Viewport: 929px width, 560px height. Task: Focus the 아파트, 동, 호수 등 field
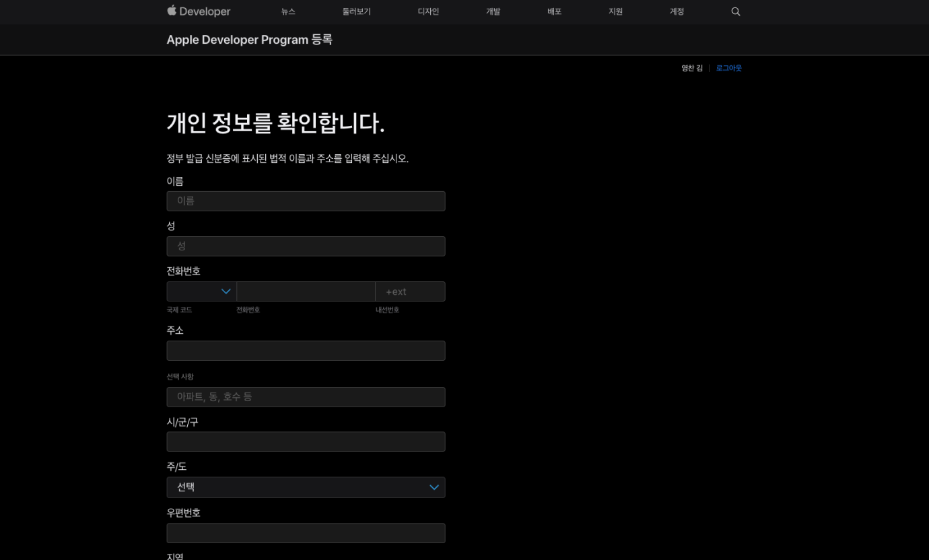pos(306,397)
